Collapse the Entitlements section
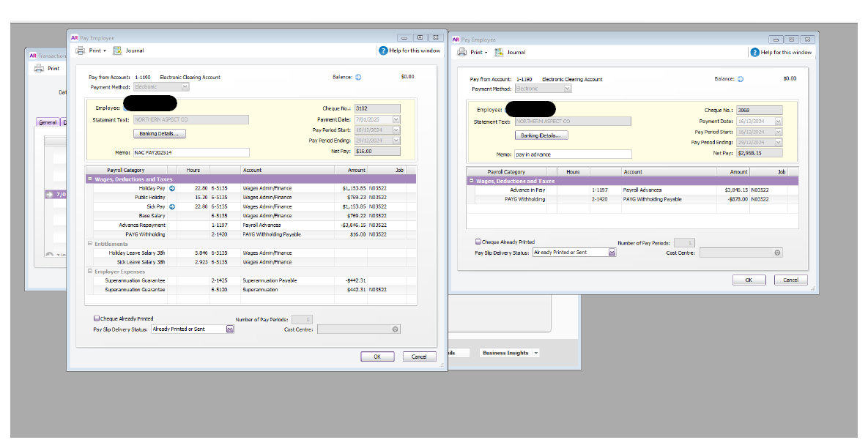The width and height of the screenshot is (868, 448). (89, 242)
